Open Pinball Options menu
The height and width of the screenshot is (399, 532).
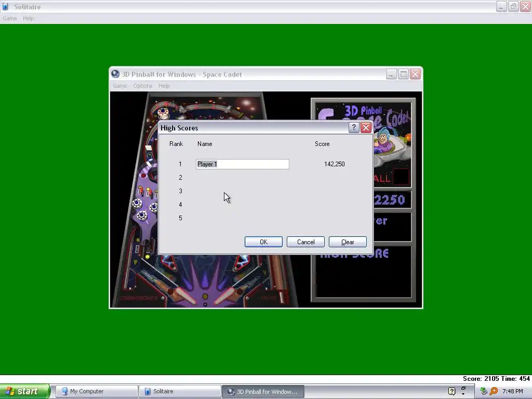click(142, 86)
